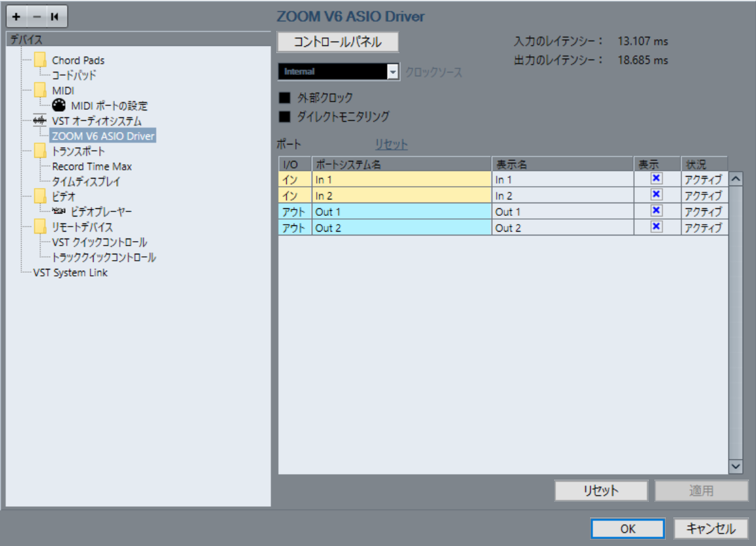Select Chord Pads in the device tree
This screenshot has height=546, width=756.
pos(78,61)
